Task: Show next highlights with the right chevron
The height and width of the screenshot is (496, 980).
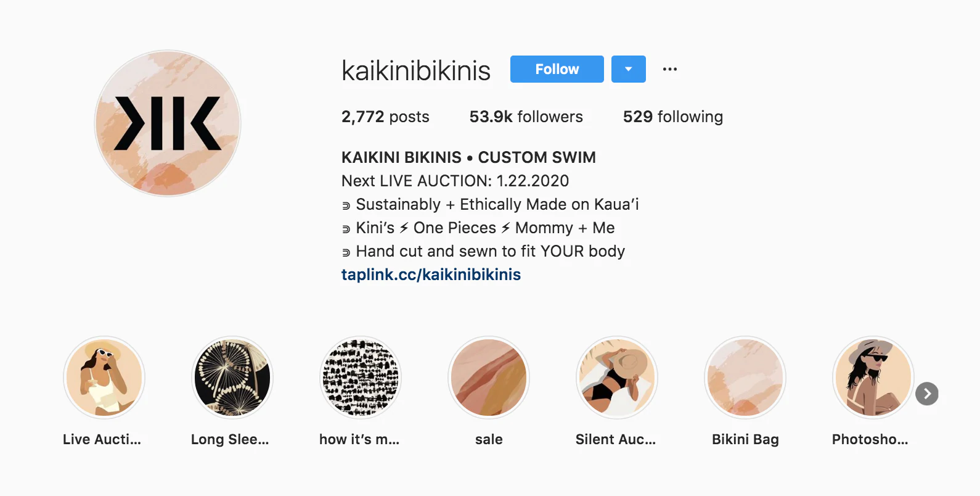Action: point(927,394)
